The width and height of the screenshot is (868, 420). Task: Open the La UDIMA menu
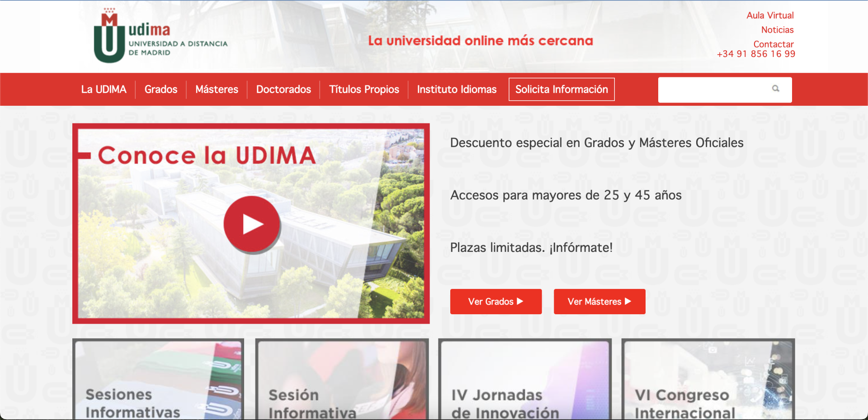click(x=104, y=89)
